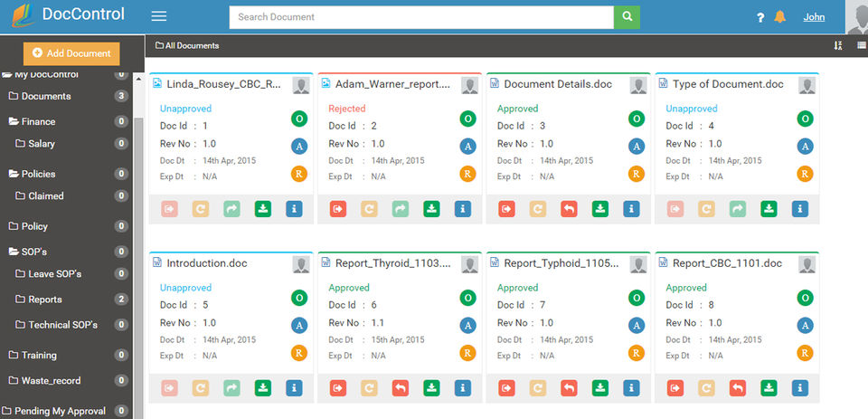Open the help question mark icon

(760, 18)
